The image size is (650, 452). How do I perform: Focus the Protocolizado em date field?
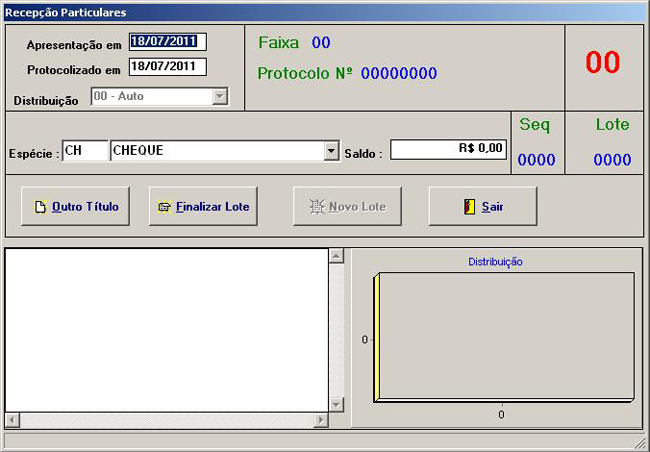coord(168,67)
